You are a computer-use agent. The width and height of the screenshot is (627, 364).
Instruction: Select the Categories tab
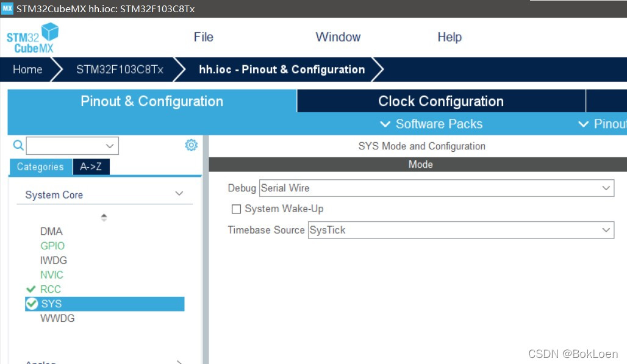coord(40,166)
